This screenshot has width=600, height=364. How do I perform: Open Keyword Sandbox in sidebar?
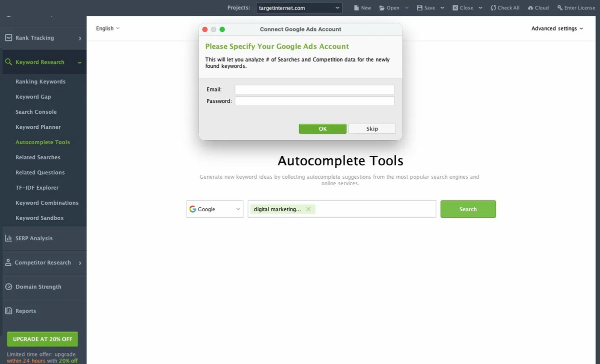coord(39,218)
